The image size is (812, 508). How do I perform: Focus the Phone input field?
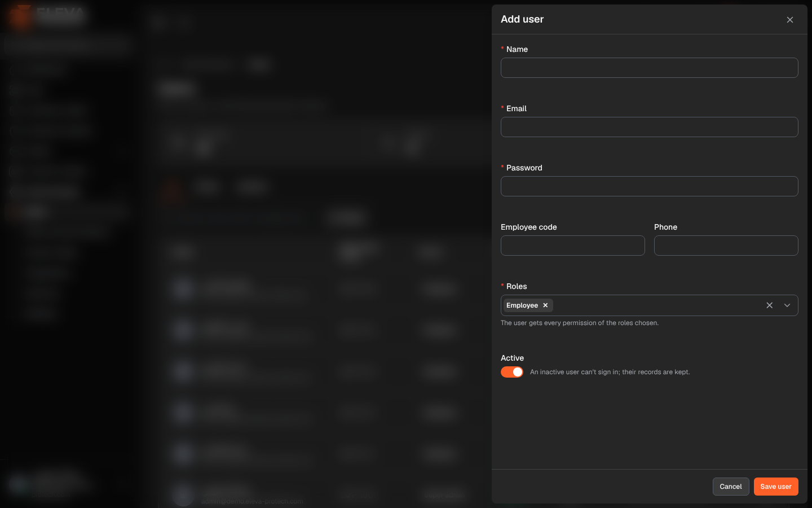click(726, 246)
